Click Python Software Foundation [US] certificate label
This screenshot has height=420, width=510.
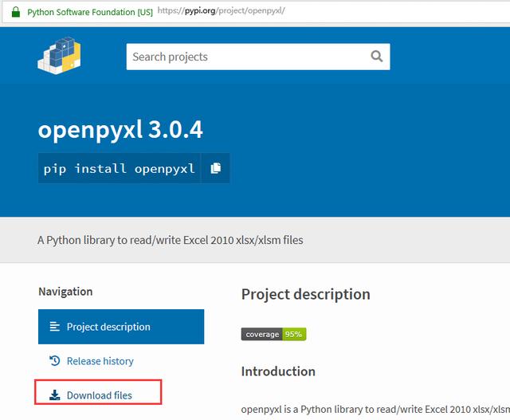coord(90,12)
